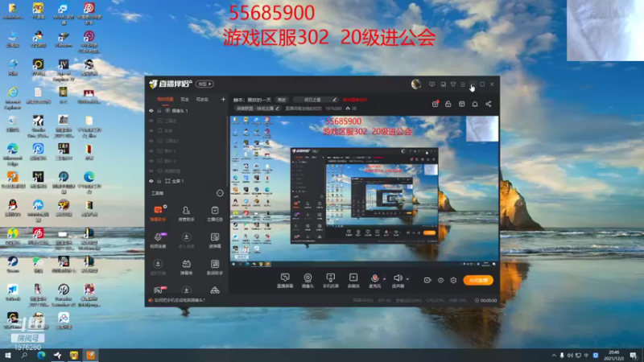Click the skin shirt icon in title bar
The height and width of the screenshot is (362, 644).
453,84
